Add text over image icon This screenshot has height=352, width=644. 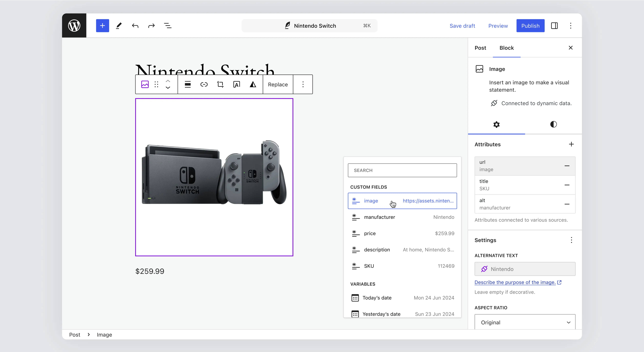(236, 85)
